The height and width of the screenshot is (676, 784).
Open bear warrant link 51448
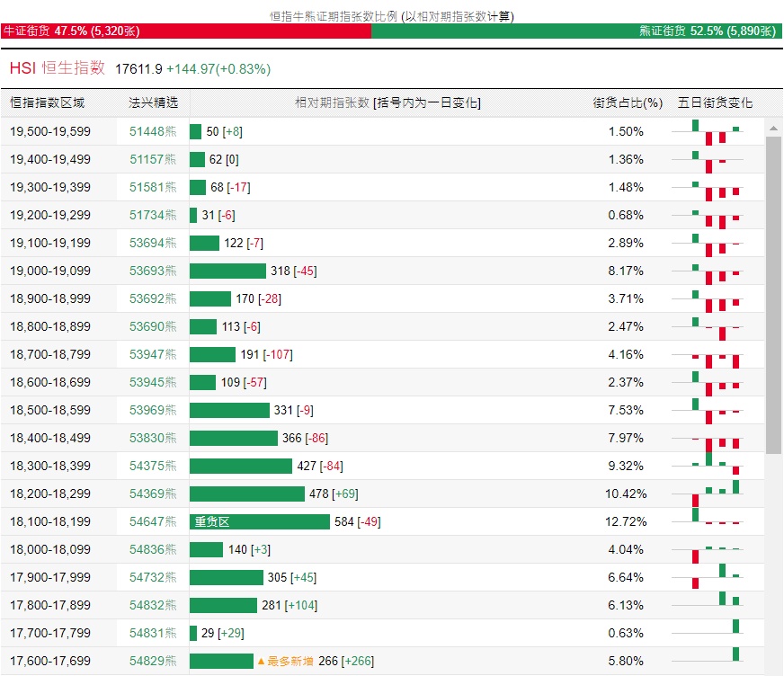click(x=153, y=131)
